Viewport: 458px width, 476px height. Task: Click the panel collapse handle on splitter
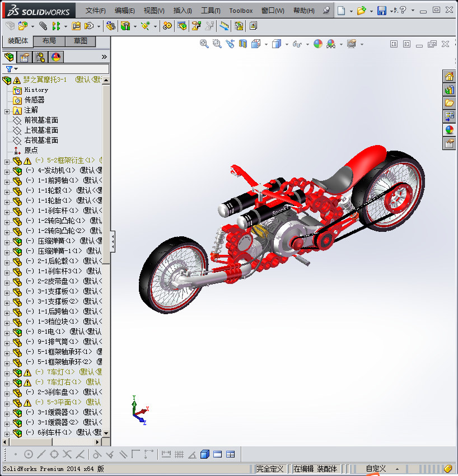(x=113, y=242)
